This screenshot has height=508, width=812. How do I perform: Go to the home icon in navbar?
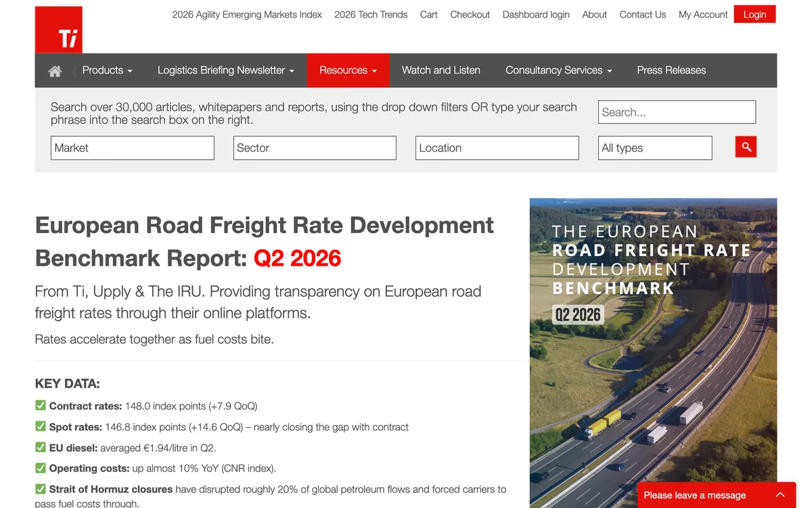click(55, 70)
